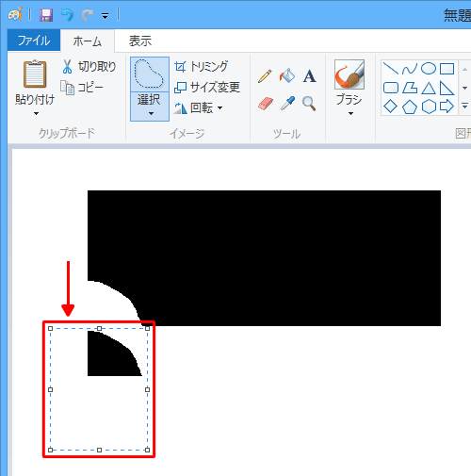Click the large black rectangle on canvas
Viewport: 471px width, 476px height.
point(264,257)
